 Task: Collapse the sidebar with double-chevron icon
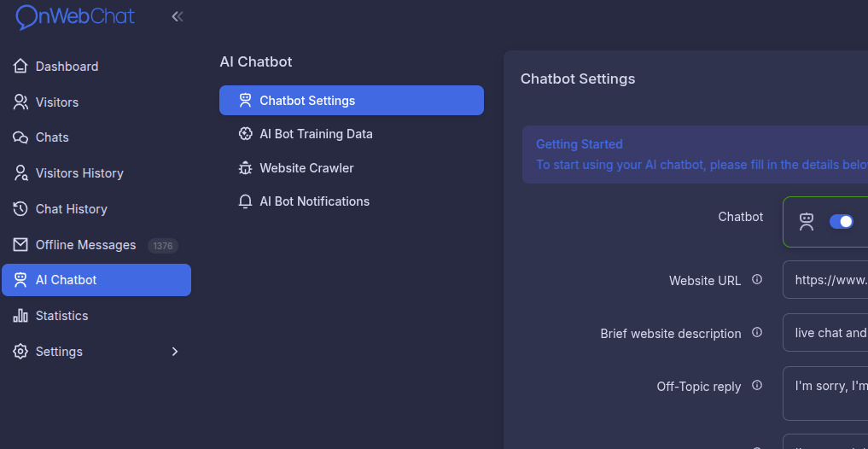coord(178,16)
